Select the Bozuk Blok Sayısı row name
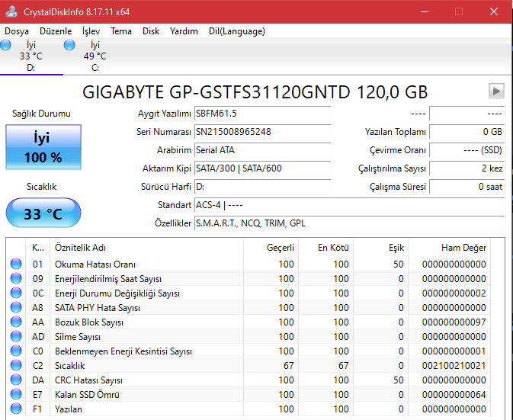The image size is (513, 420). pos(89,322)
